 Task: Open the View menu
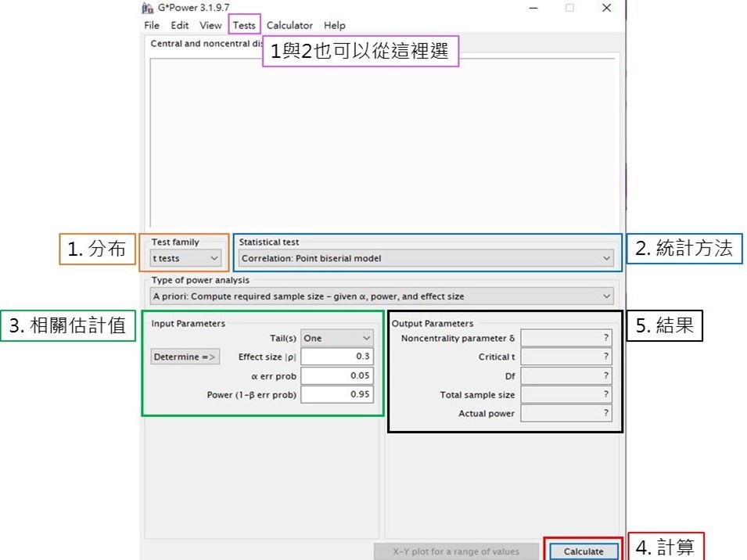210,25
